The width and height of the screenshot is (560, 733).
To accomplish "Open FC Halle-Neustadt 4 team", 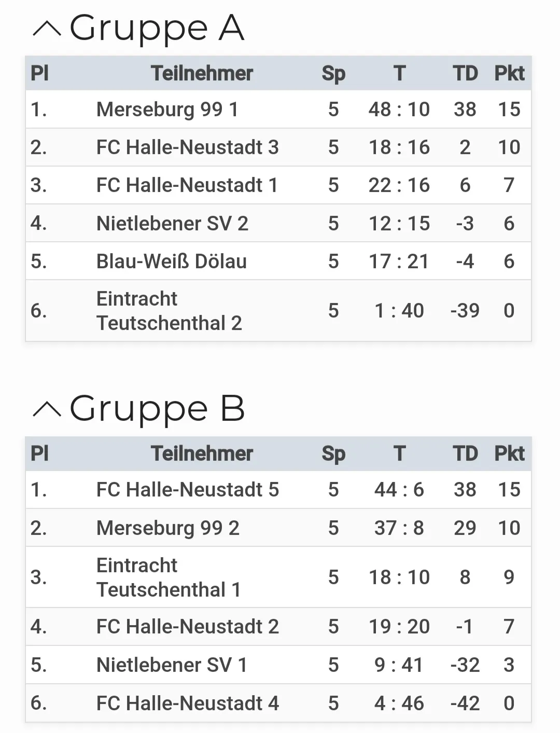I will pyautogui.click(x=278, y=703).
